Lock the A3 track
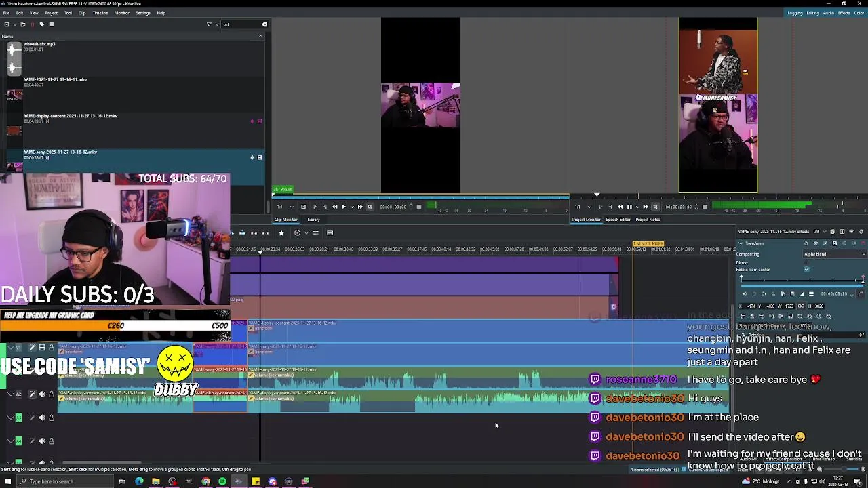The width and height of the screenshot is (868, 488). click(51, 418)
